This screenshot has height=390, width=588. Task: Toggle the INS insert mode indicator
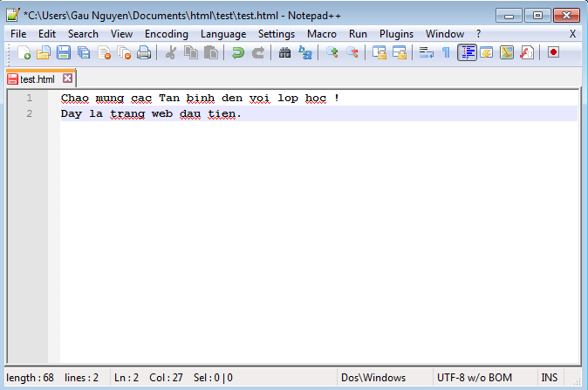point(550,378)
